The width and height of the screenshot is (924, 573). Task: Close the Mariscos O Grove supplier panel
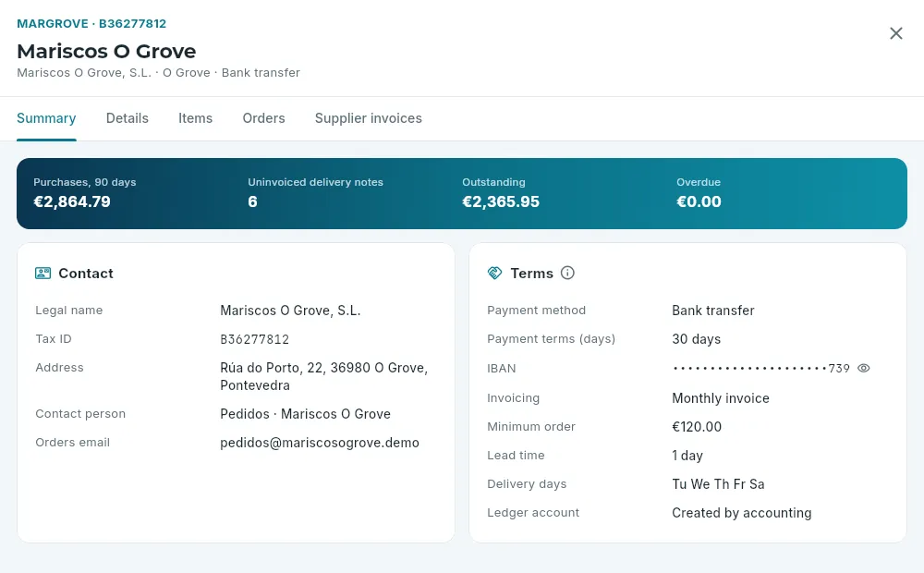click(x=895, y=33)
